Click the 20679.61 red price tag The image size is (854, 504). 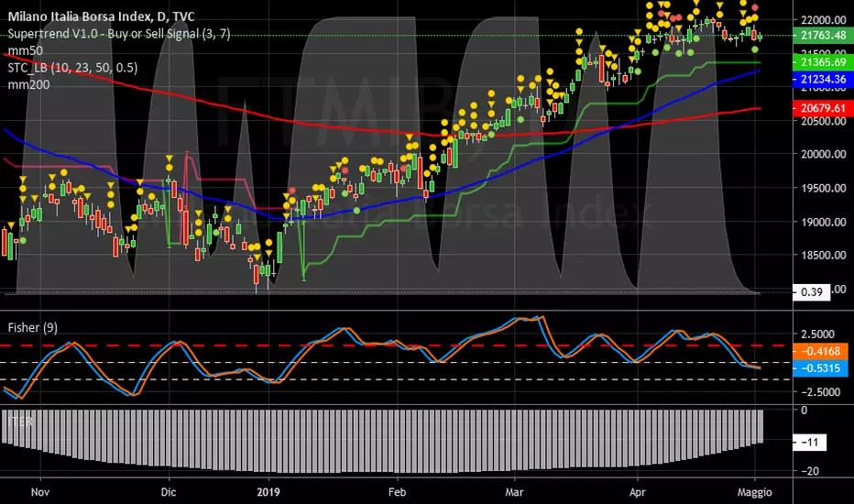[x=823, y=108]
